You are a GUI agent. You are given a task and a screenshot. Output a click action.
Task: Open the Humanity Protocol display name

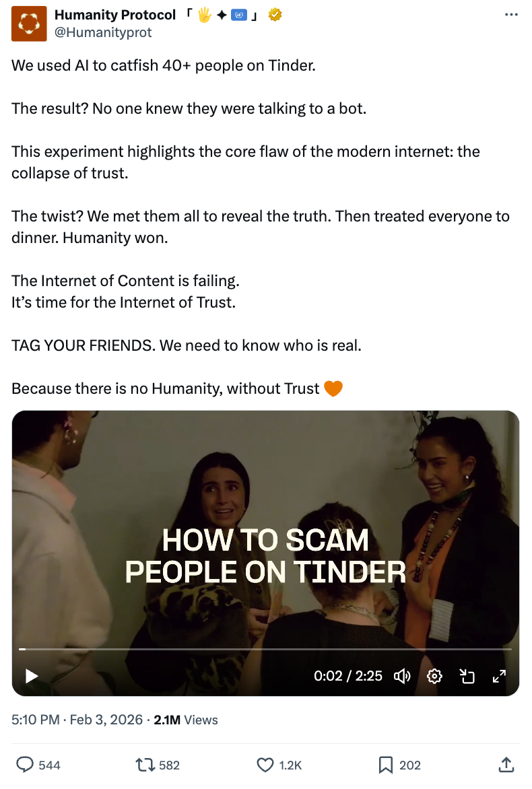pos(115,15)
